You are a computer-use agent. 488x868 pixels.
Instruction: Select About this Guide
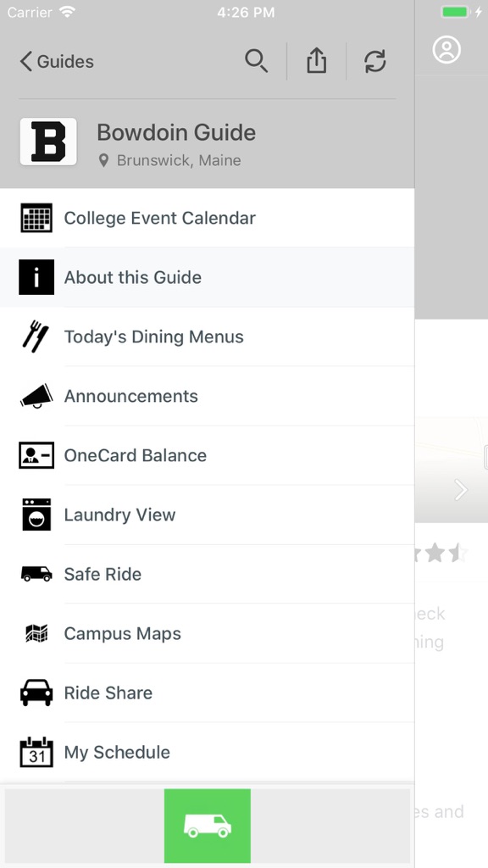point(207,277)
